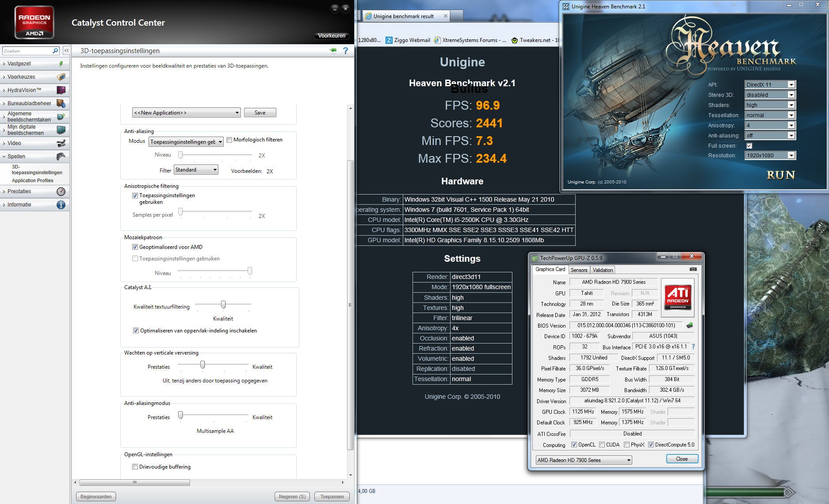This screenshot has width=829, height=504.
Task: Open the API dropdown in Heaven Benchmark
Action: [x=770, y=84]
